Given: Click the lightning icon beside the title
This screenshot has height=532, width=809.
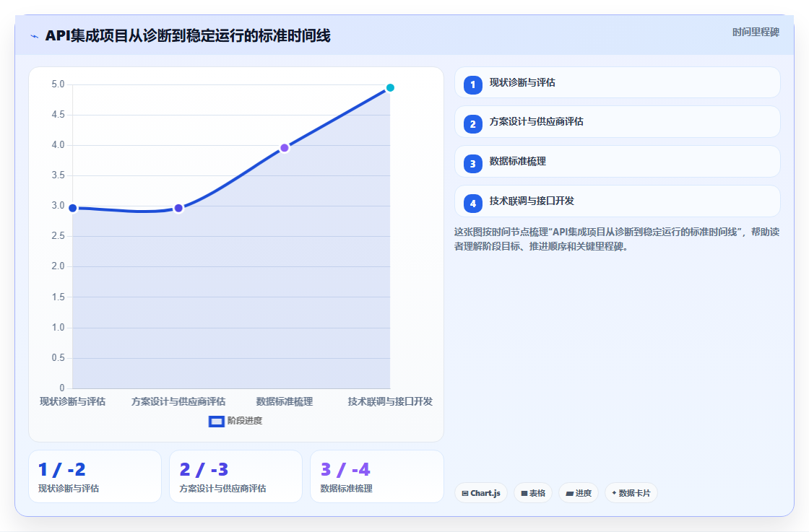Looking at the screenshot, I should [x=35, y=36].
